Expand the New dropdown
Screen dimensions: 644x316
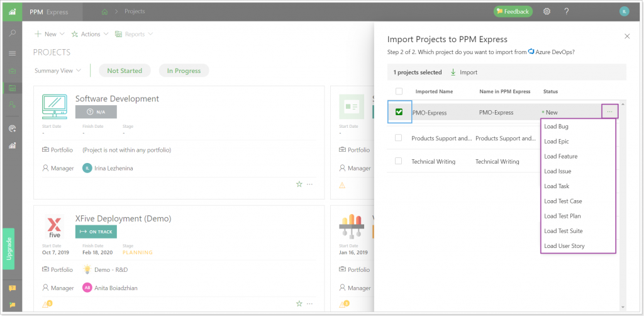coord(50,34)
